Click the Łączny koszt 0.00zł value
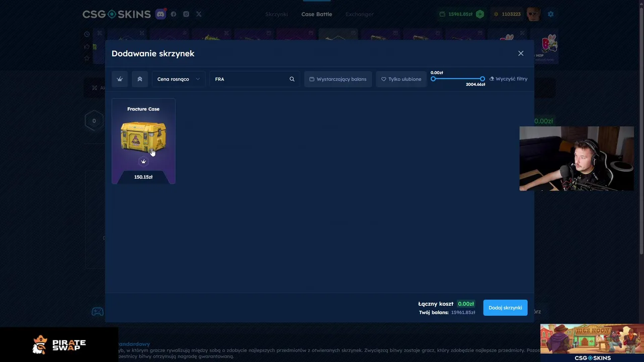 click(466, 304)
